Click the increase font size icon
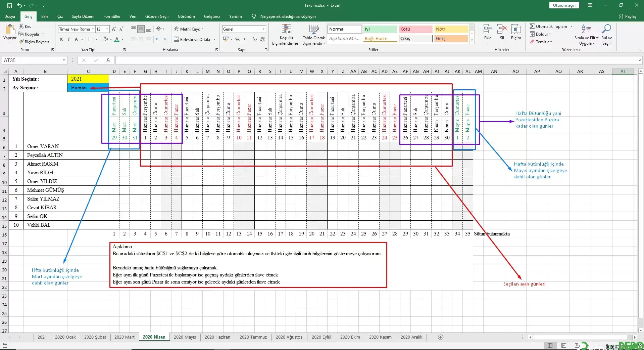This screenshot has width=644, height=350. (x=114, y=29)
